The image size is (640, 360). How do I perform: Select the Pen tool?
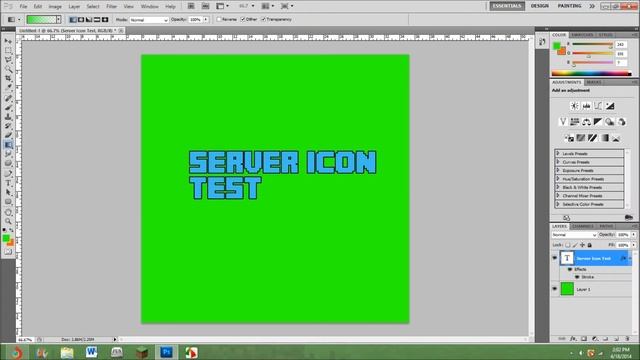[8, 173]
